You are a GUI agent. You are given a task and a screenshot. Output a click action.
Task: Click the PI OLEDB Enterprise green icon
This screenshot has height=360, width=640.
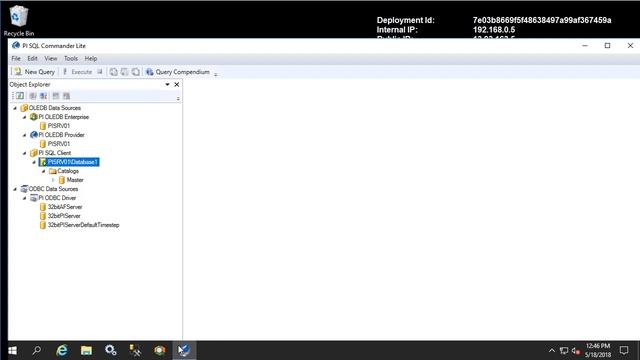34,117
